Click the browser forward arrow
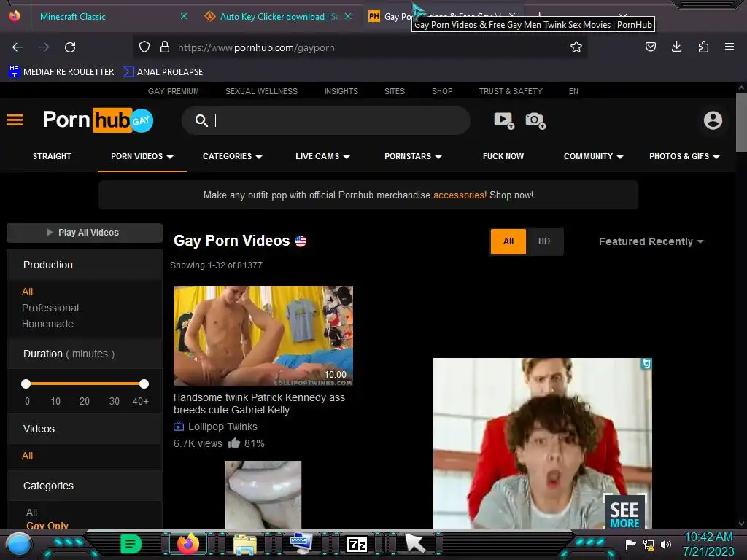Viewport: 747px width, 560px height. click(x=44, y=47)
